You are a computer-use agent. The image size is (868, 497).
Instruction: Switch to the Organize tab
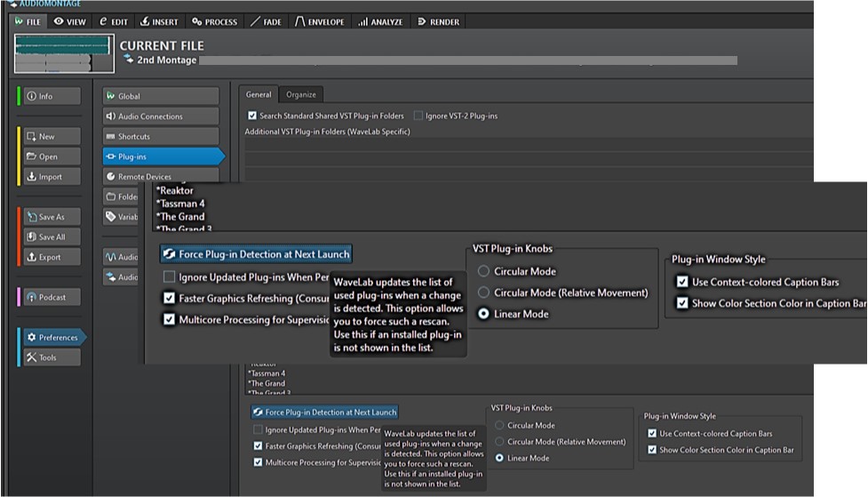point(300,94)
